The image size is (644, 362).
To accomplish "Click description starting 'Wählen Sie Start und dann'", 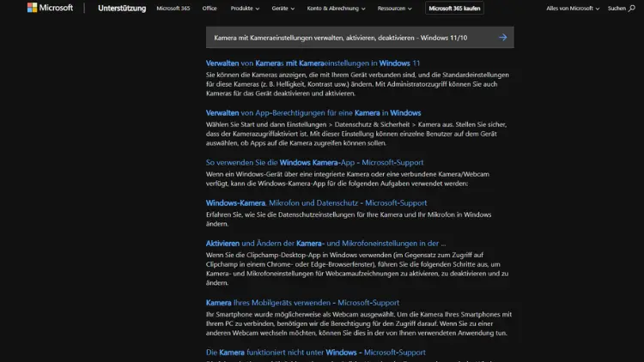I will click(356, 134).
